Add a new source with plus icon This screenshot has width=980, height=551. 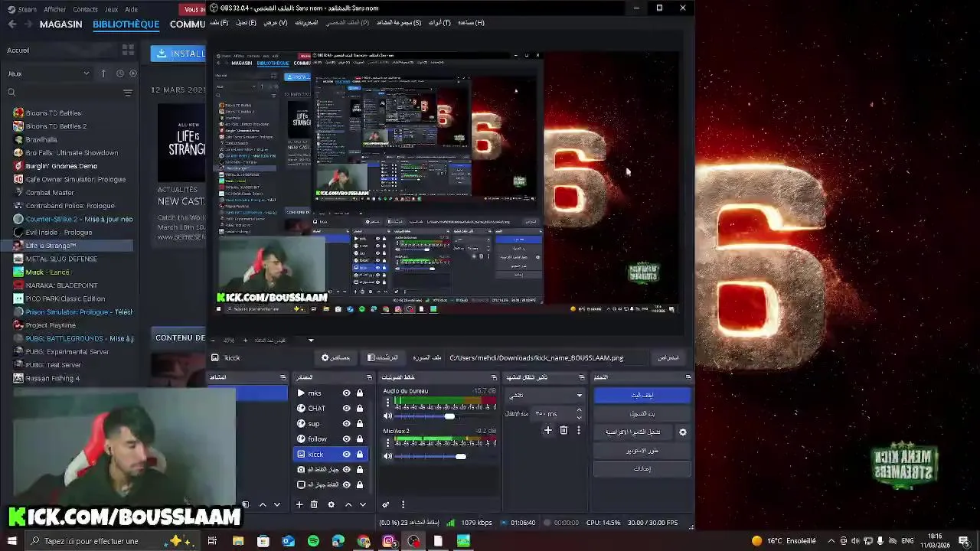pyautogui.click(x=299, y=504)
